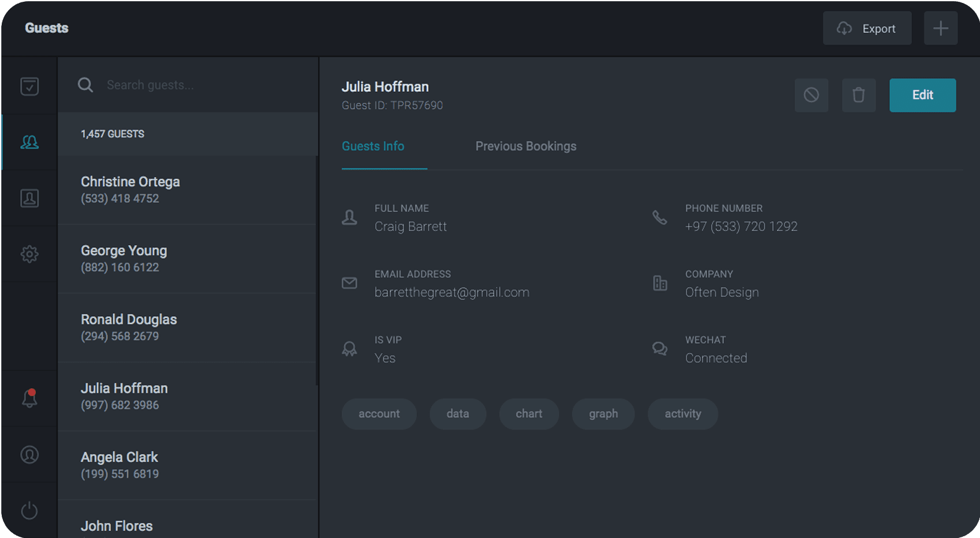Block guest using the ban icon
980x538 pixels.
[x=811, y=95]
